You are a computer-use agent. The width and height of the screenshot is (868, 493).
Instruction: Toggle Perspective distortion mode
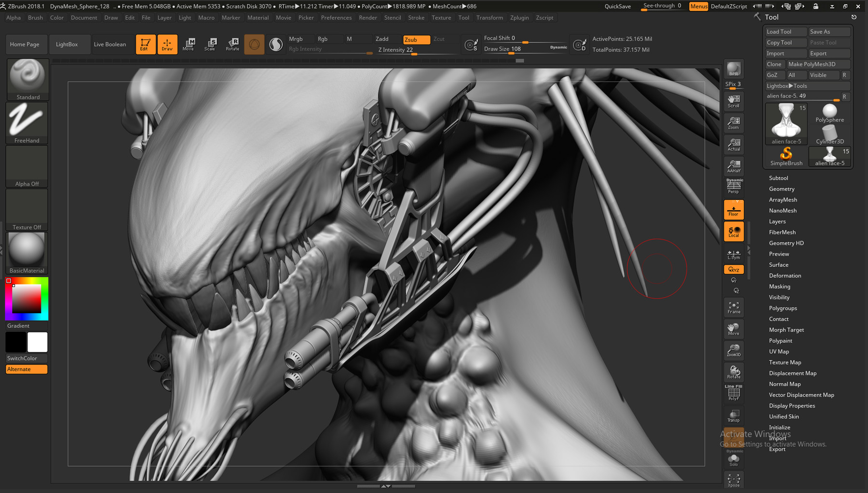[733, 185]
